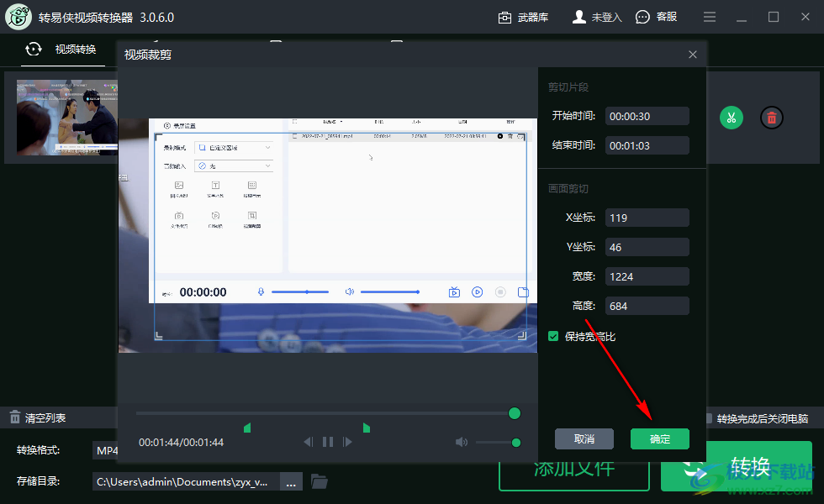Delete the video with the trash icon

772,118
